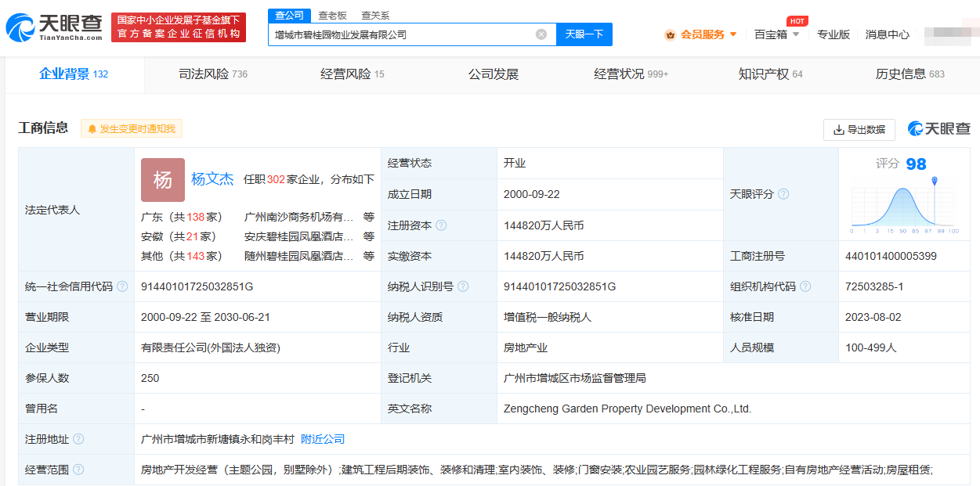Expand 广东 company list via 等
The image size is (980, 486).
click(x=369, y=217)
